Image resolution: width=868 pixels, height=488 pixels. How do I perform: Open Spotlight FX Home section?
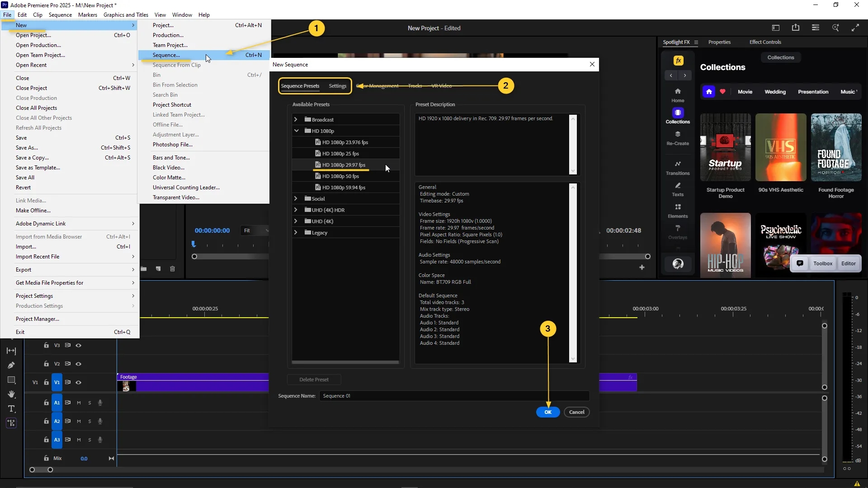coord(678,95)
